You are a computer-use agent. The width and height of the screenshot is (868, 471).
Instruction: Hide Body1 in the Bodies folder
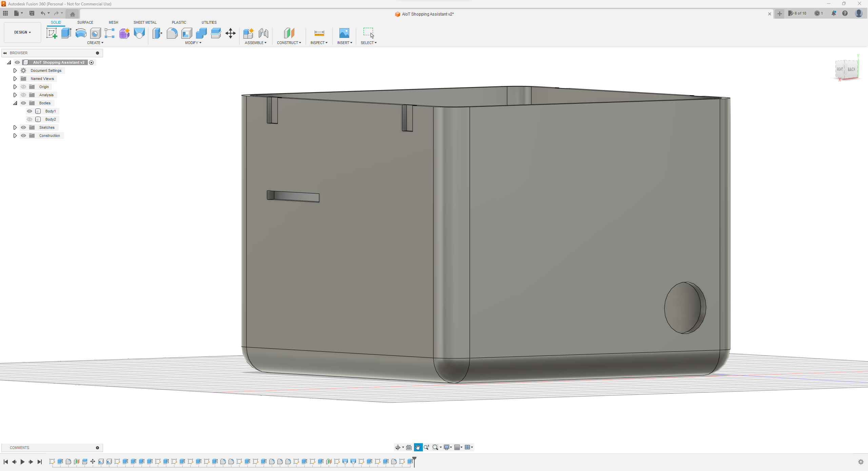click(29, 111)
